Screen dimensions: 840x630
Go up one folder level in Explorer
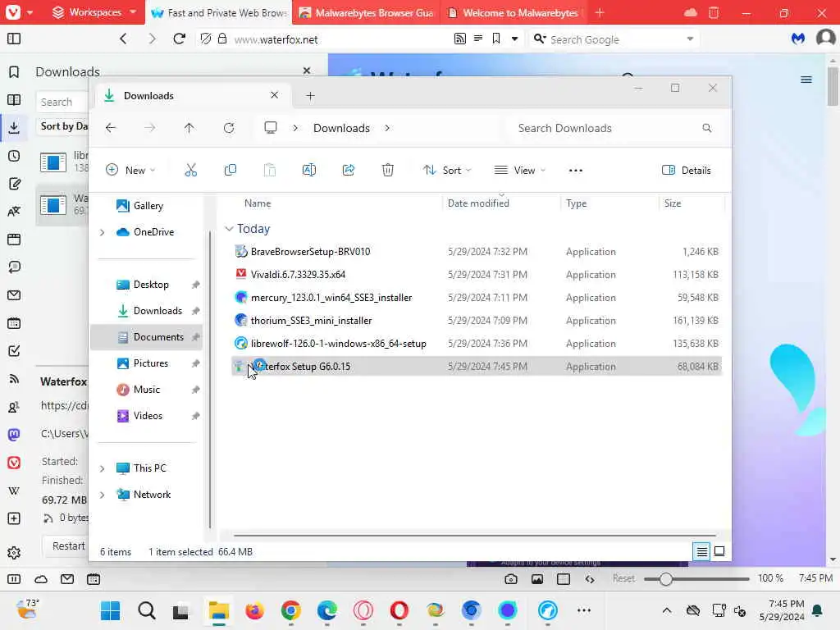tap(189, 128)
